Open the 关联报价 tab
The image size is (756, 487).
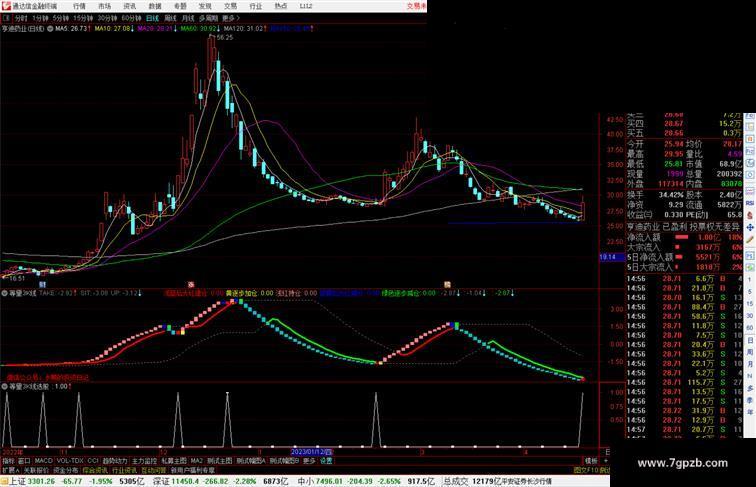coord(36,470)
